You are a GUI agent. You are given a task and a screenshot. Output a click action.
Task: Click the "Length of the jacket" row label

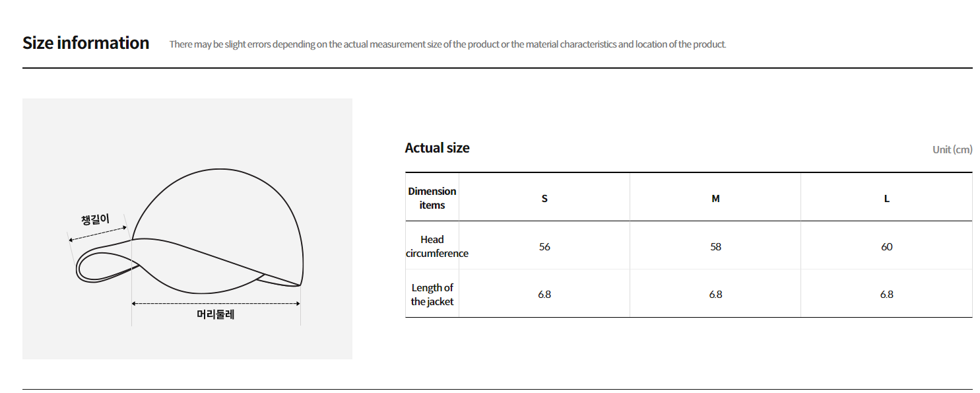[432, 295]
